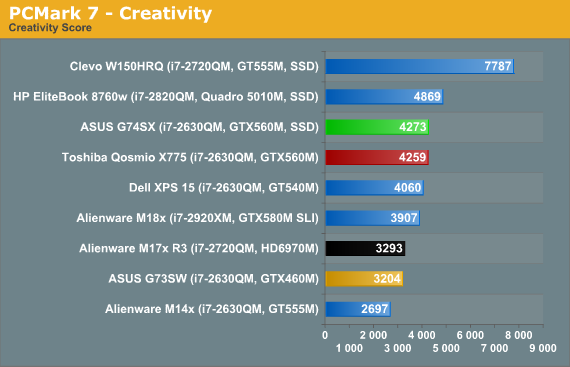
Task: Click the 9 000 axis tick label
Action: 543,348
